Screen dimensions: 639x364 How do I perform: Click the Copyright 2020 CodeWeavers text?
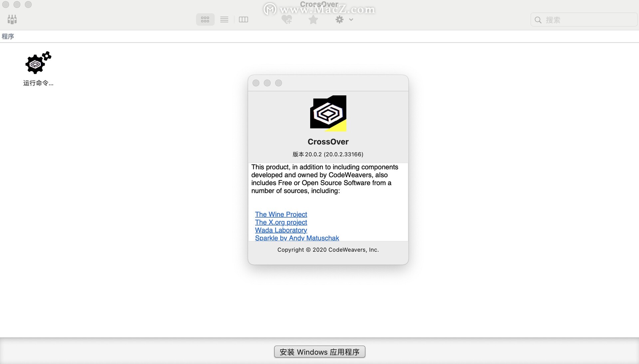(328, 250)
